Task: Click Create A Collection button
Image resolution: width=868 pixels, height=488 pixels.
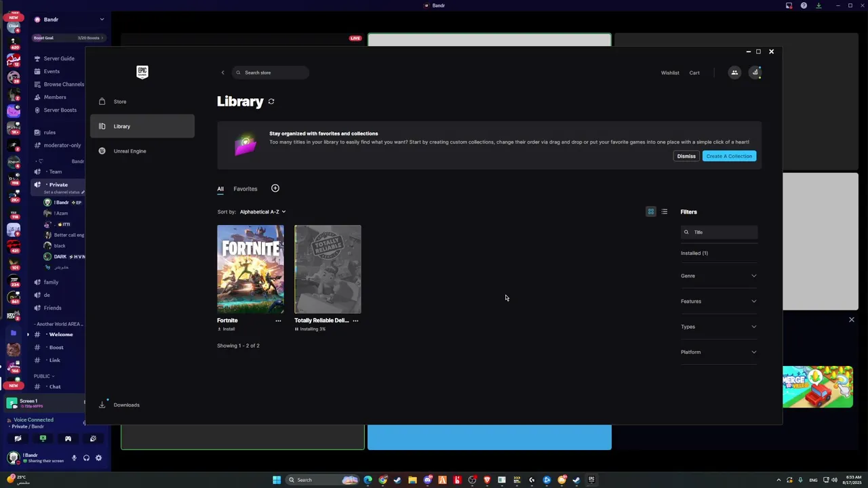Action: [729, 157]
